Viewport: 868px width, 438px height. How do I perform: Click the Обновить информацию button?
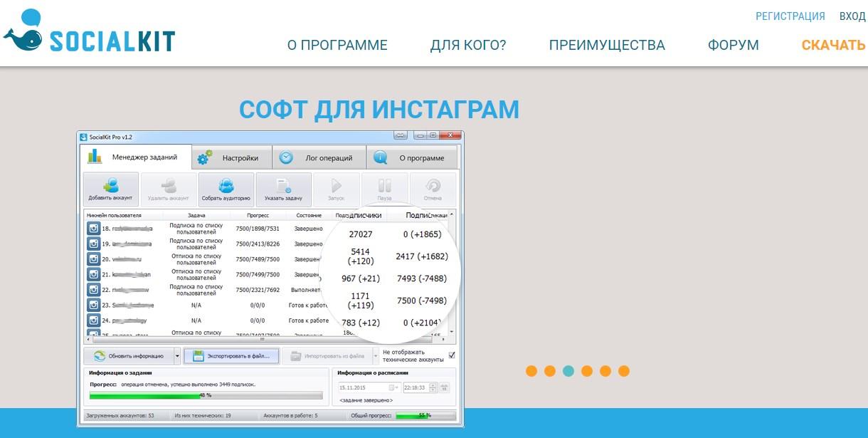coord(128,356)
